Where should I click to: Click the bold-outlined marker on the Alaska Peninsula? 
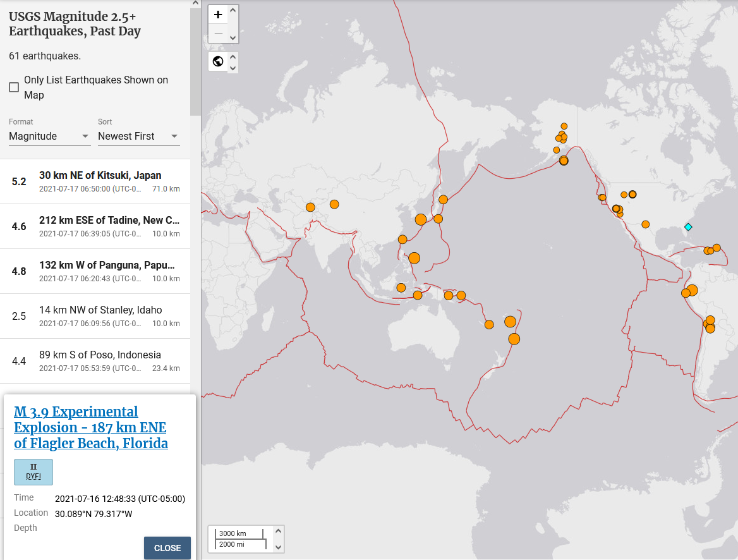click(564, 161)
